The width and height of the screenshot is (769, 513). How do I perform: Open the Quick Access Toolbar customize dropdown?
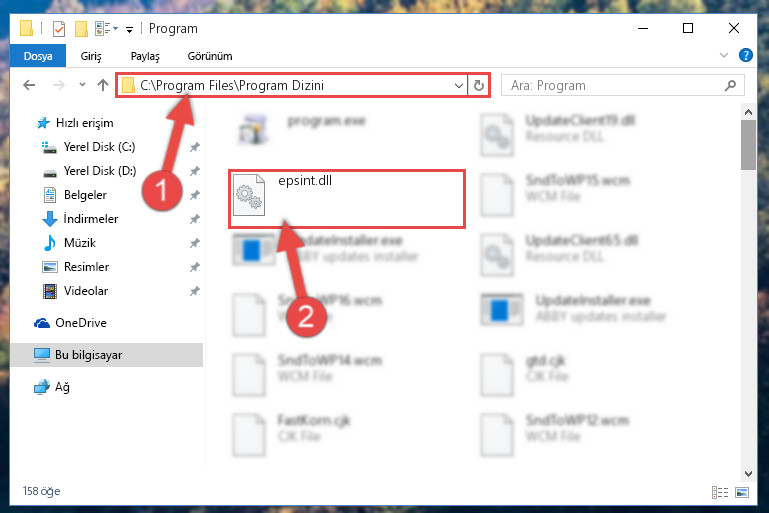pos(129,29)
